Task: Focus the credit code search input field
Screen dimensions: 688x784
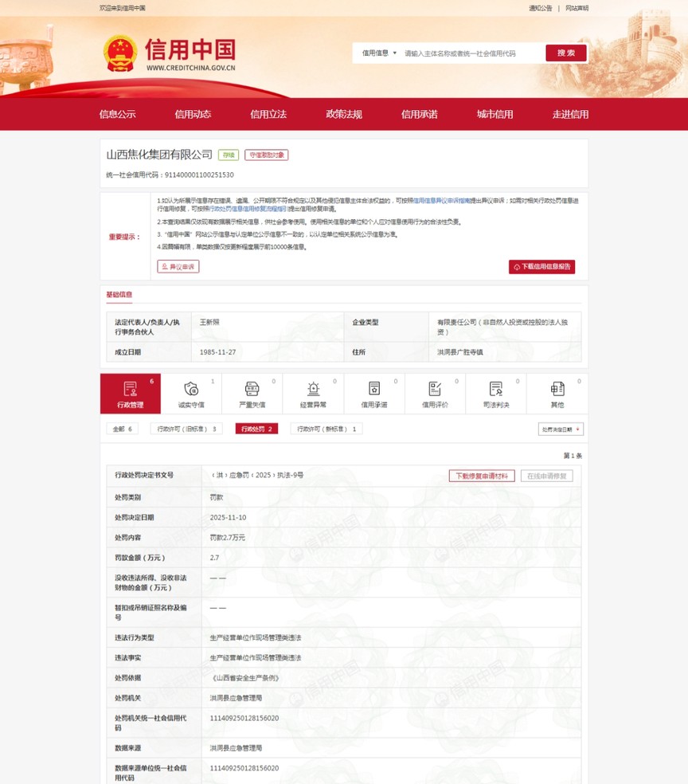Action: pyautogui.click(x=470, y=53)
